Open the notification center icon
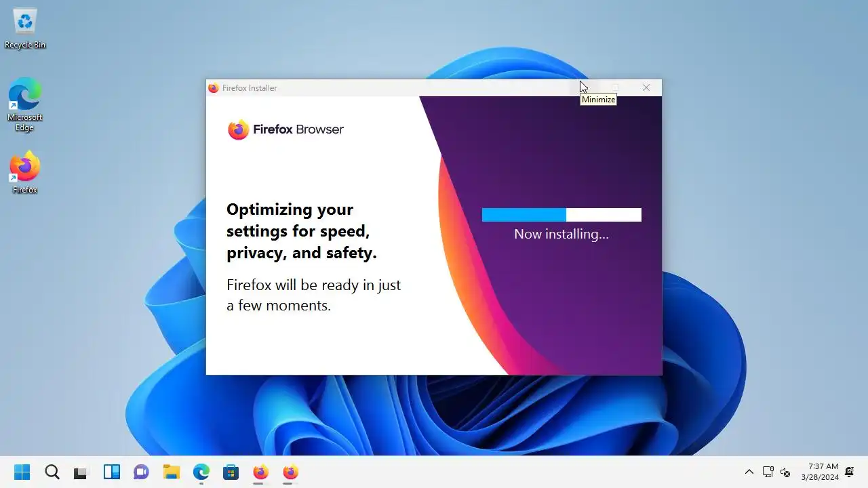This screenshot has height=488, width=868. [x=849, y=472]
